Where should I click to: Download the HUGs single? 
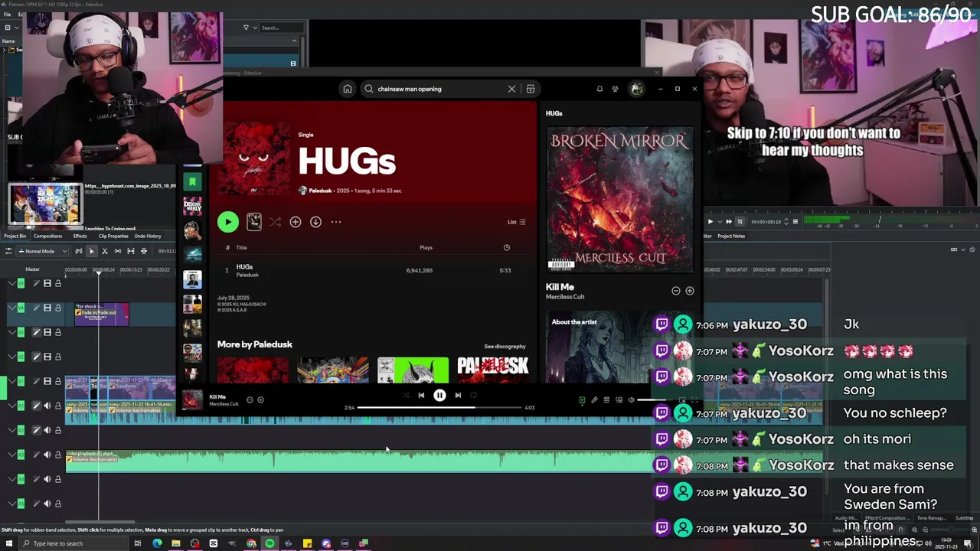[x=315, y=222]
